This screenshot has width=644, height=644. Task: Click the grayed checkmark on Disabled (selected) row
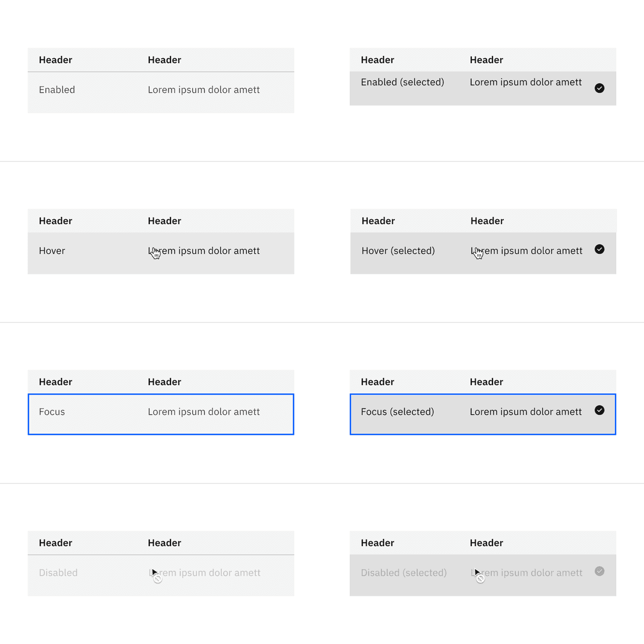click(x=599, y=571)
